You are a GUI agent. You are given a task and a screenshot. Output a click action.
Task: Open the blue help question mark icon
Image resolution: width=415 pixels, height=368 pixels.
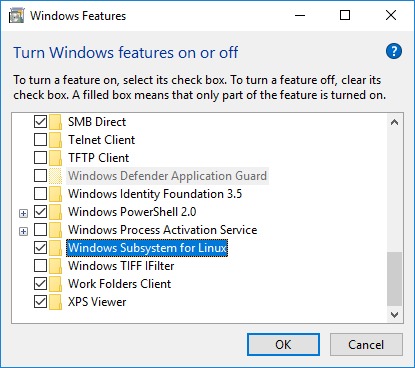pyautogui.click(x=394, y=51)
